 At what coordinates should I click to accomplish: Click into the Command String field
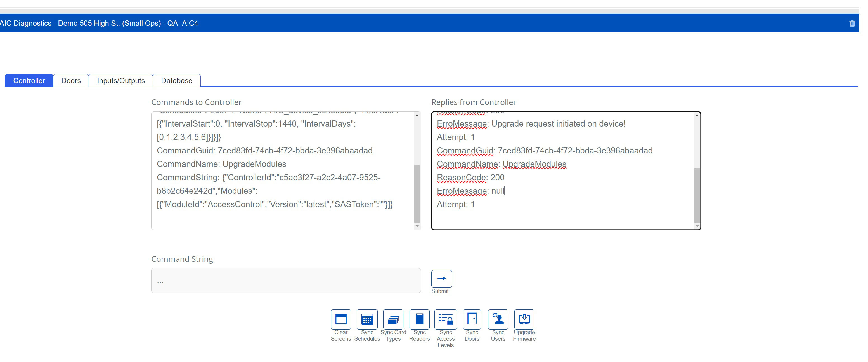[x=286, y=280]
